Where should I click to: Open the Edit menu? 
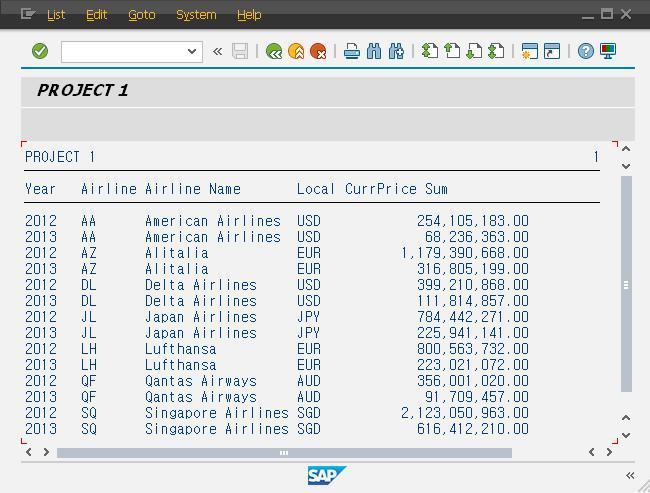point(96,15)
